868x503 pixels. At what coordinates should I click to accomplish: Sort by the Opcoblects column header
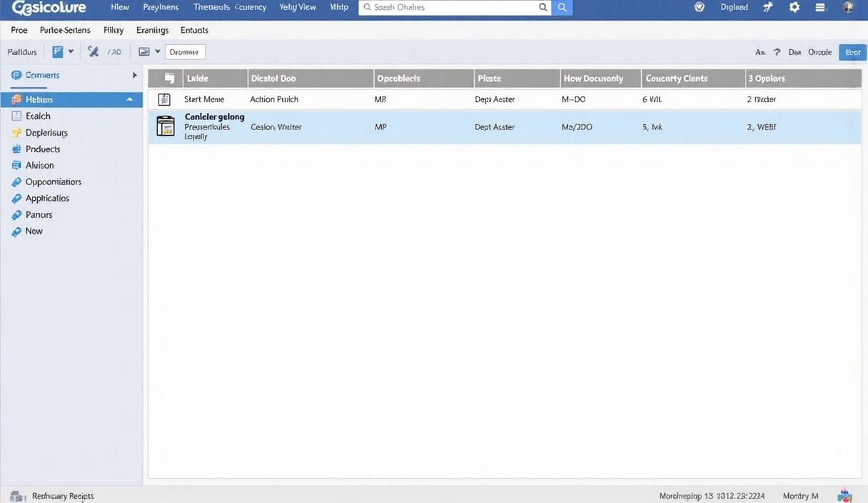(424, 79)
